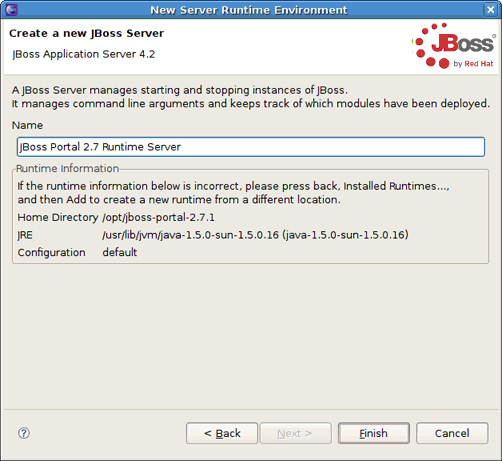Click the New Server Runtime Environment title bar

point(248,10)
